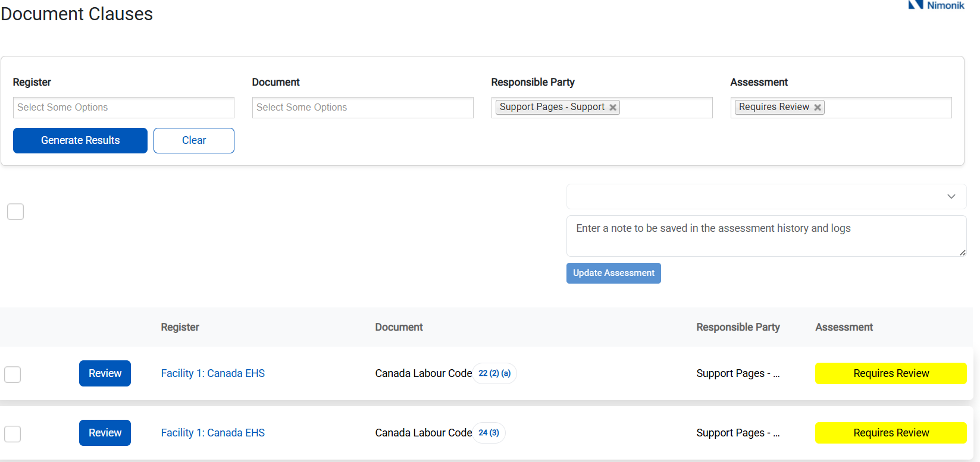Click the Responsible Party column header
980x462 pixels.
coord(738,327)
